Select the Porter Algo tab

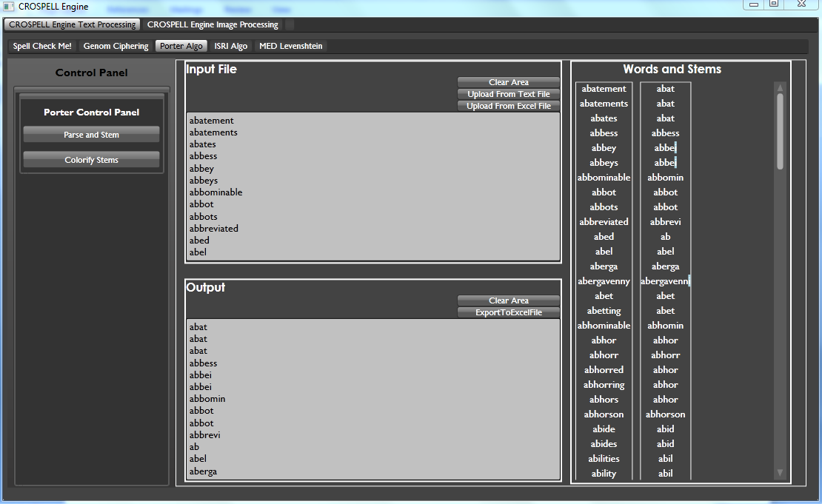[181, 46]
